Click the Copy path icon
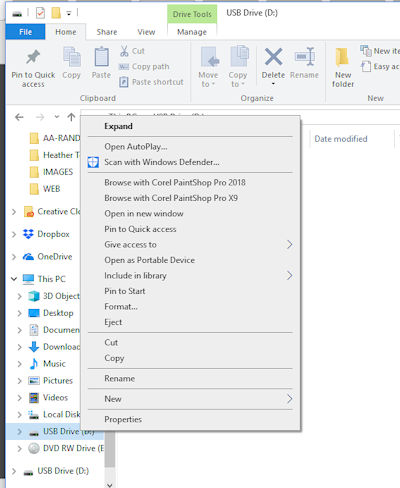 point(124,67)
